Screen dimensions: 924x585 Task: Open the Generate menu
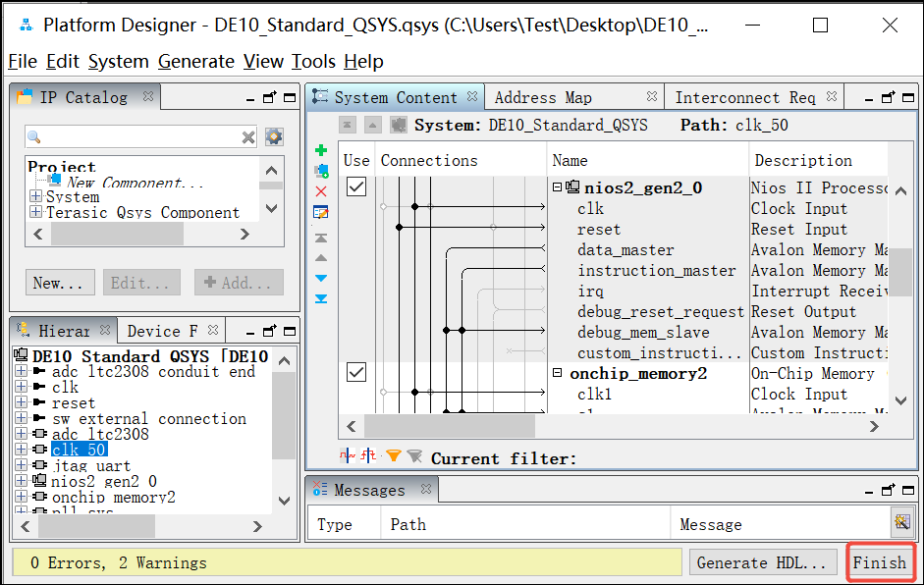196,61
